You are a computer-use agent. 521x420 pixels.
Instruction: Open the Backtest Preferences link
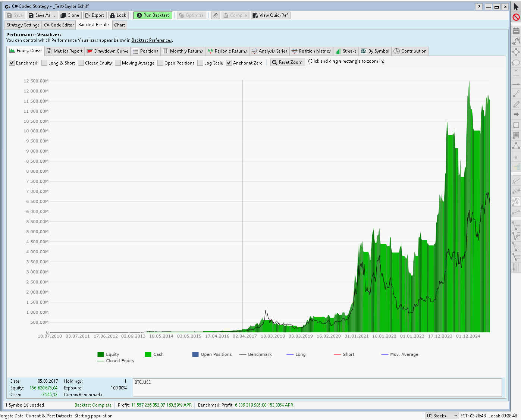pos(152,40)
